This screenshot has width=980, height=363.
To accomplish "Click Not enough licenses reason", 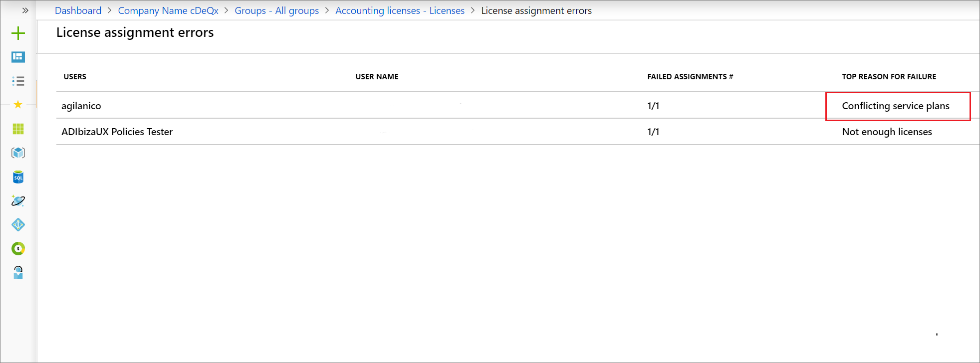I will pos(887,132).
